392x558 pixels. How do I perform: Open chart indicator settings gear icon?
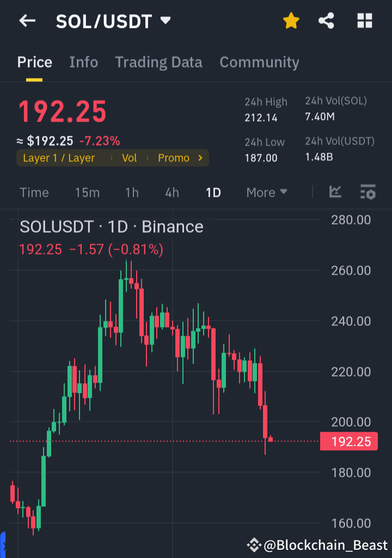tap(367, 192)
